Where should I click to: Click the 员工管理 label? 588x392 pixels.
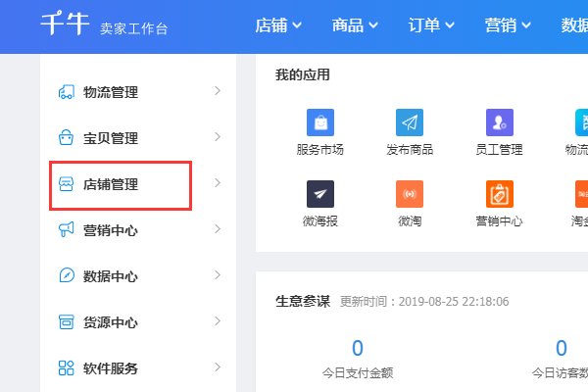[x=499, y=150]
